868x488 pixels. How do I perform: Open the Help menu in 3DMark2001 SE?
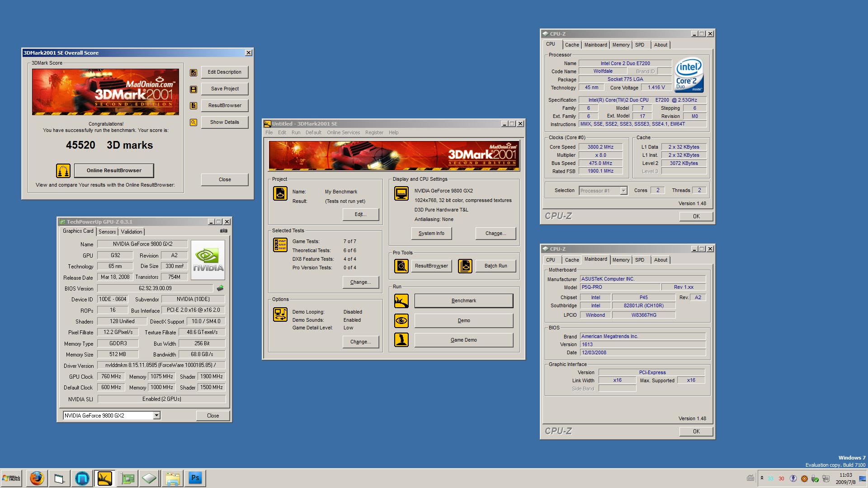pyautogui.click(x=394, y=133)
